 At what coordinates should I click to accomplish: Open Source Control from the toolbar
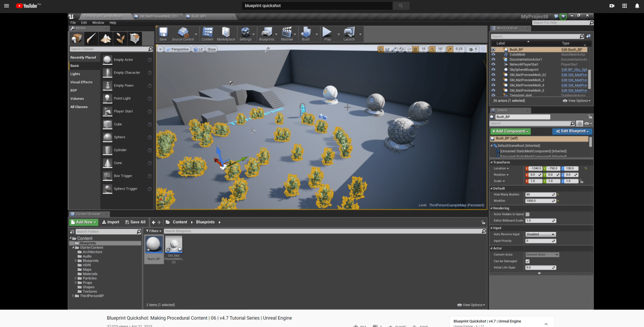click(x=183, y=34)
